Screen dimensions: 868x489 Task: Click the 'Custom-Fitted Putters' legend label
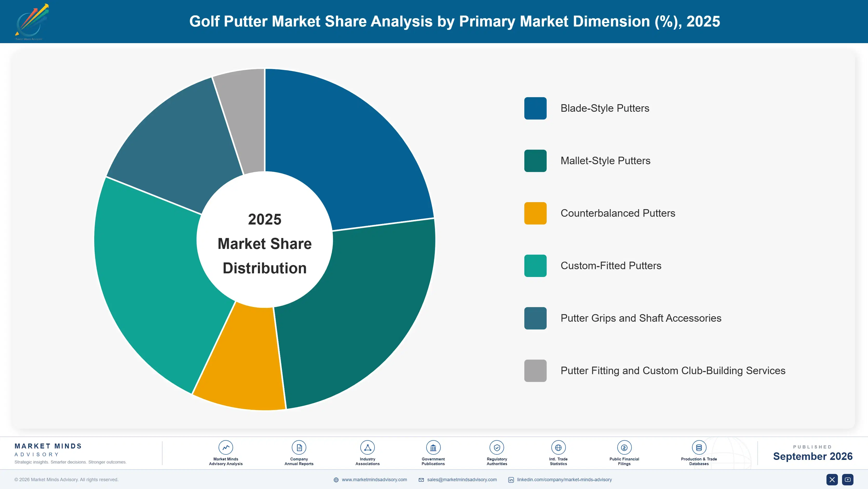(x=611, y=266)
